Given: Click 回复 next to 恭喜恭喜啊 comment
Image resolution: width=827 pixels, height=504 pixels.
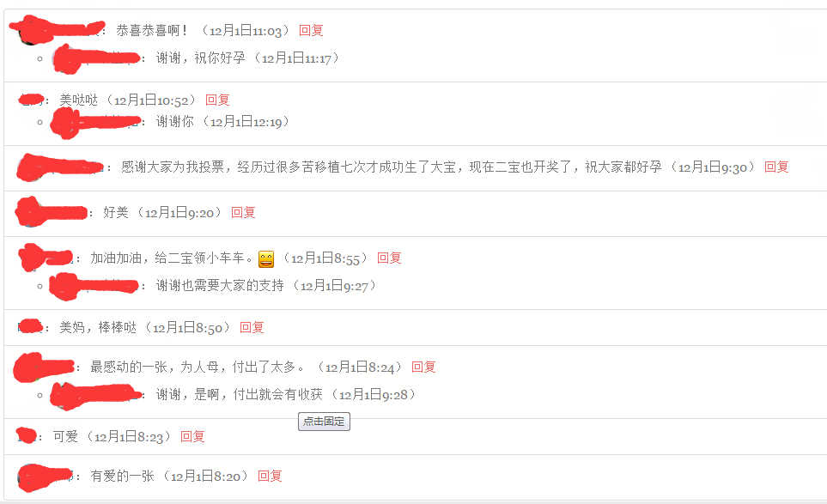Looking at the screenshot, I should pos(311,31).
